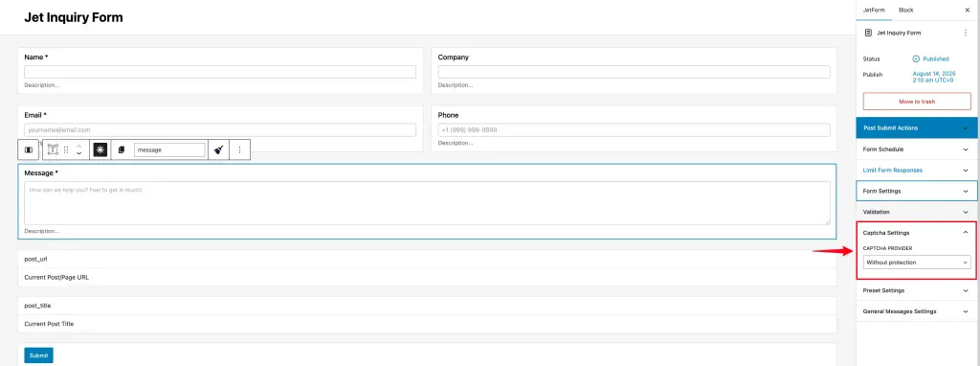Expand the Validation panel

tap(917, 212)
